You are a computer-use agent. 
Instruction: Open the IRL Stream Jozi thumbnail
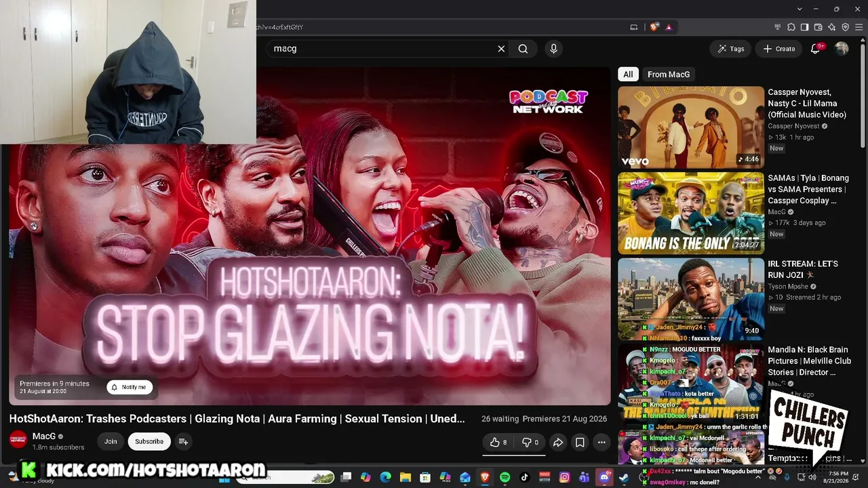click(x=690, y=299)
